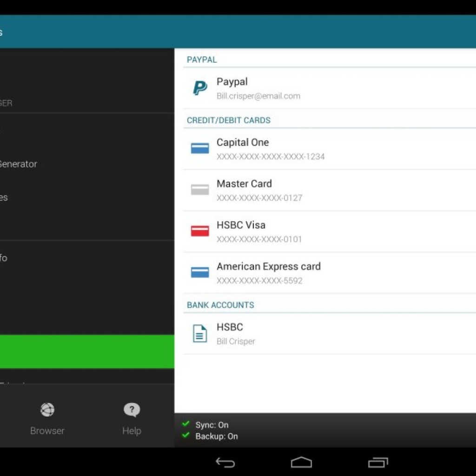Click the Capital One blue card icon
This screenshot has width=476, height=476.
tap(200, 148)
